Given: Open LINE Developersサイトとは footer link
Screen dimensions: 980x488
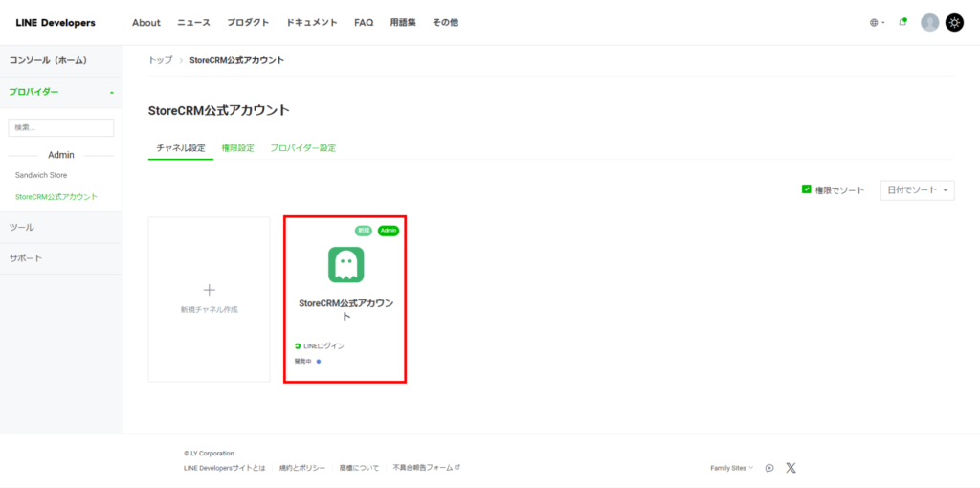Looking at the screenshot, I should 224,468.
